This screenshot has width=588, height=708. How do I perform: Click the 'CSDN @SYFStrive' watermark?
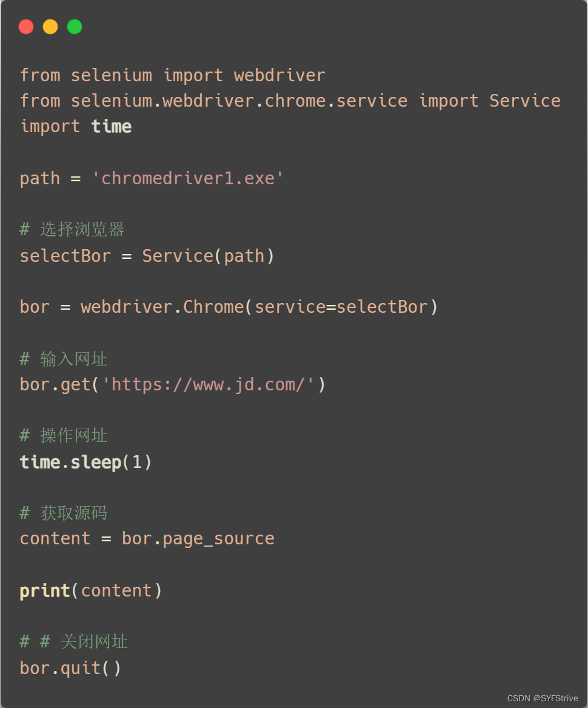coord(543,698)
